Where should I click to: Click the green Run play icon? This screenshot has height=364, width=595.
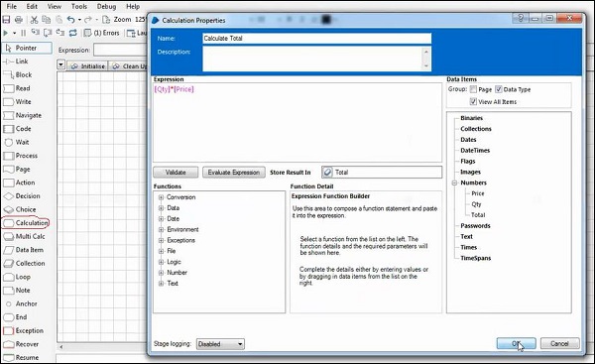pyautogui.click(x=5, y=34)
